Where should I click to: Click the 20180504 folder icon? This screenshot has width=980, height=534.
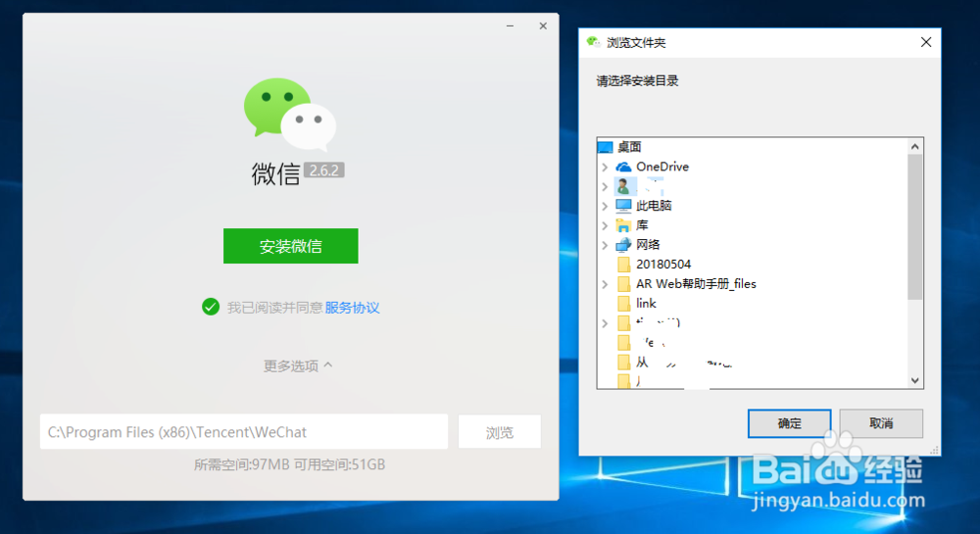tap(623, 265)
